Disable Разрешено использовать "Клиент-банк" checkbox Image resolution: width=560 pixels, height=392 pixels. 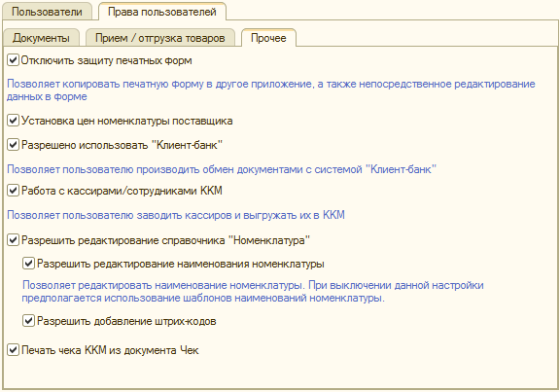click(14, 145)
